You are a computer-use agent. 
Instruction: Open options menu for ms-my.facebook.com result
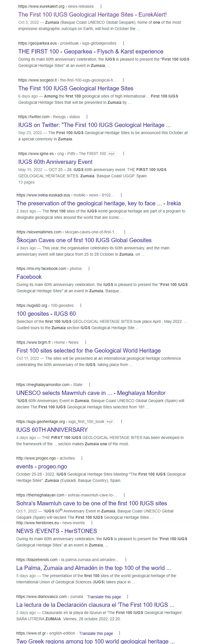(x=89, y=269)
